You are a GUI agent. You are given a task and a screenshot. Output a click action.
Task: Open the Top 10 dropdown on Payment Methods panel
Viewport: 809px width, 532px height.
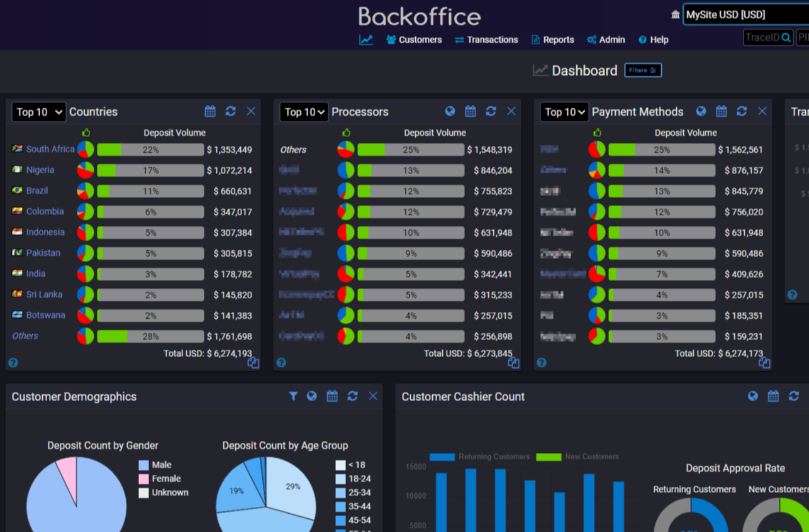click(x=564, y=111)
